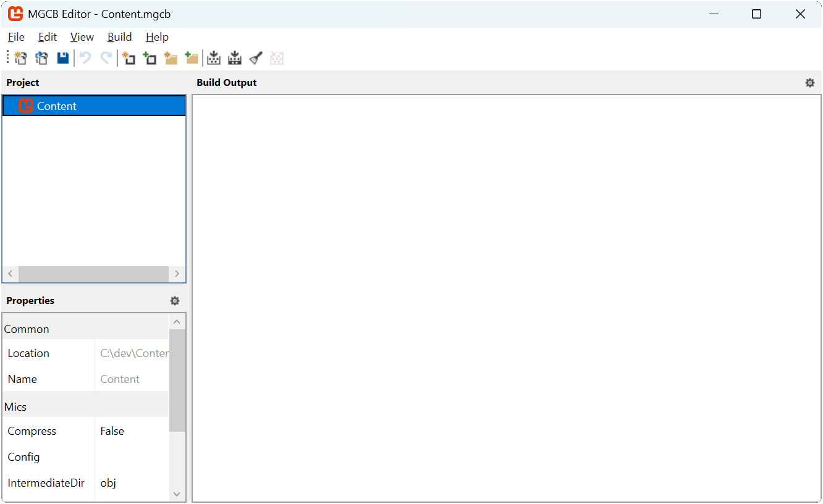
Task: Click the IntermediateDir property label
Action: [46, 483]
